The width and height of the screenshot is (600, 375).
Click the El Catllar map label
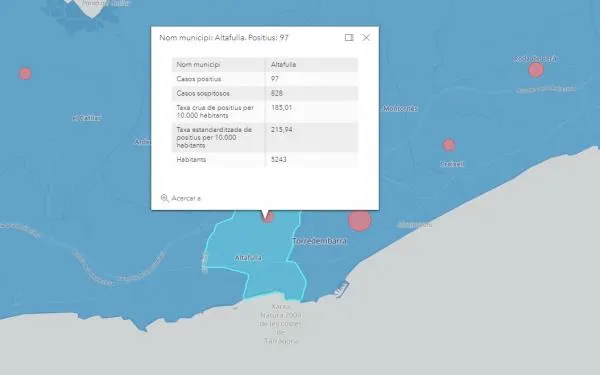pyautogui.click(x=86, y=118)
